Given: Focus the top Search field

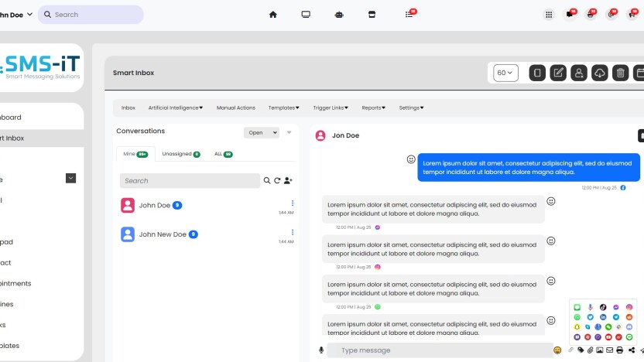Looking at the screenshot, I should tap(91, 15).
